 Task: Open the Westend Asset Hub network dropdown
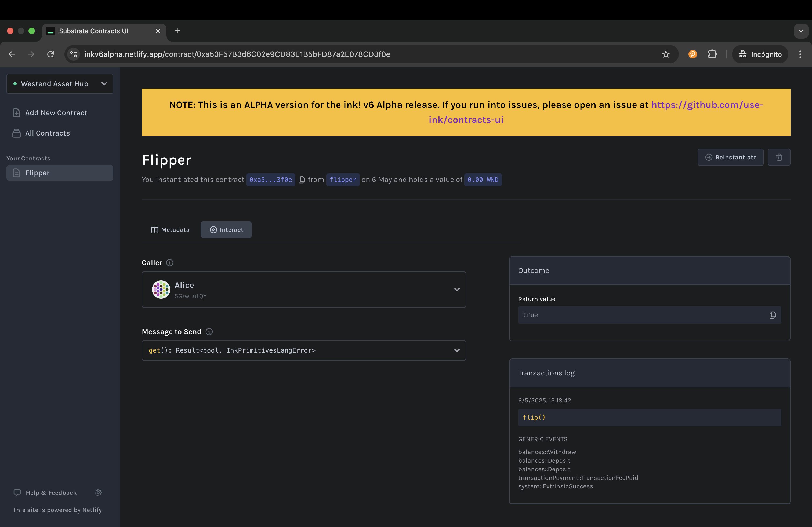coord(60,84)
